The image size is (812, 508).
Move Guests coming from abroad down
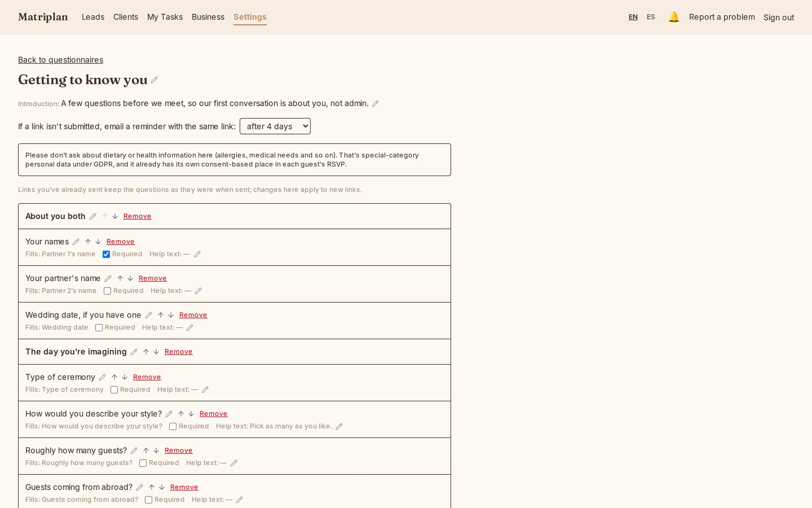coord(162,487)
